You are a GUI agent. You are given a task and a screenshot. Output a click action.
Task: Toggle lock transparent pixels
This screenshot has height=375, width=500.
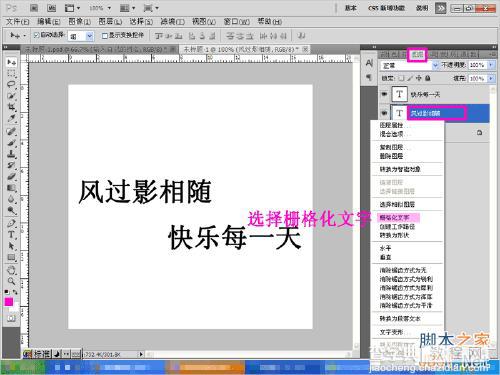tap(401, 78)
